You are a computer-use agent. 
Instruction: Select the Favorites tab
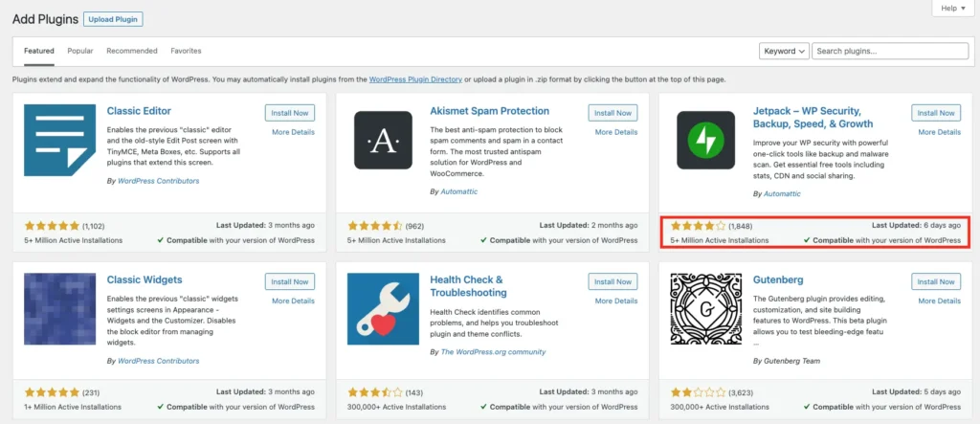click(x=186, y=51)
